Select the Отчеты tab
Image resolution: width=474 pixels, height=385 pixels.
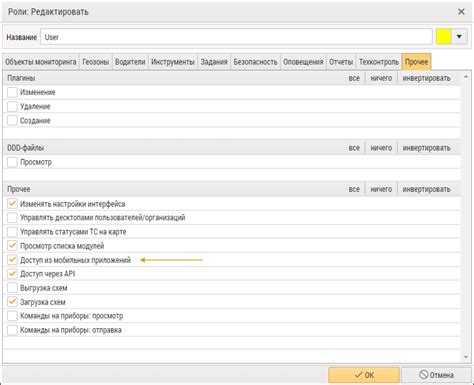coord(341,62)
